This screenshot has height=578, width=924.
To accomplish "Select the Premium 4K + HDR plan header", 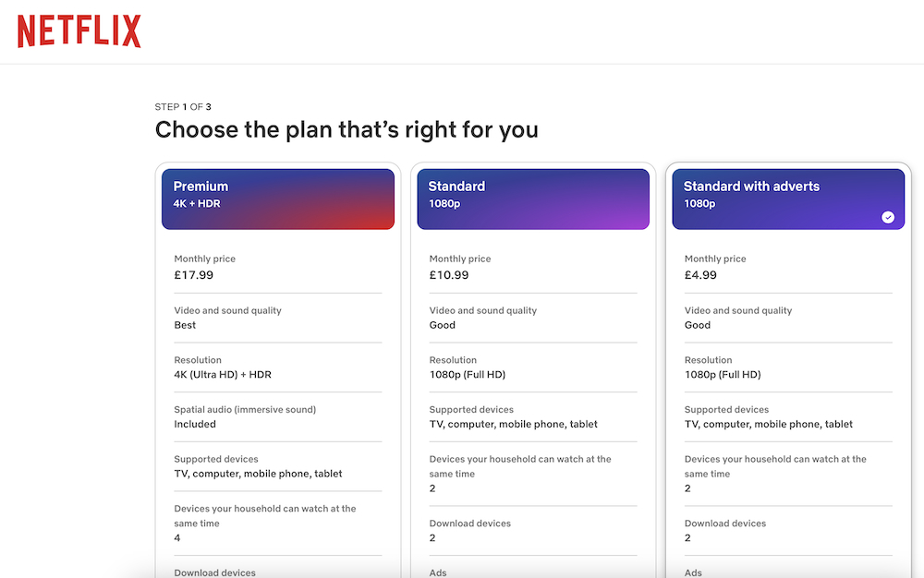I will coord(278,199).
